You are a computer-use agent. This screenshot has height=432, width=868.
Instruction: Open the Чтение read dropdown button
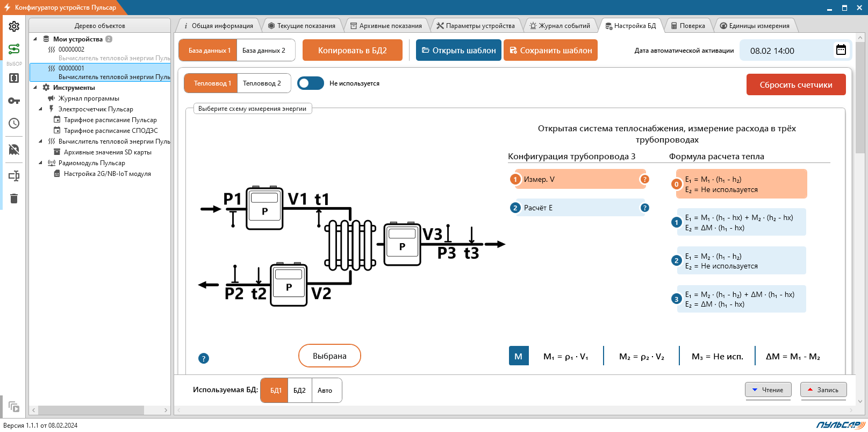[767, 390]
